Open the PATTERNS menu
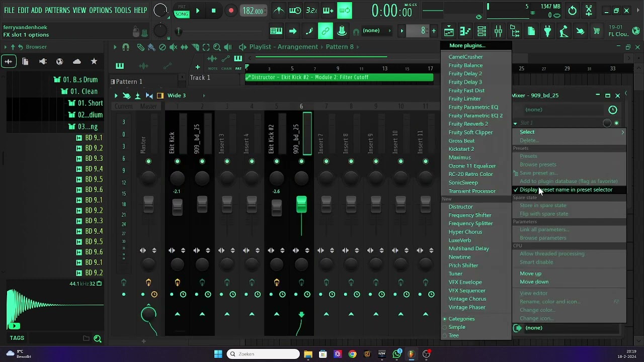This screenshot has width=644, height=362. tap(57, 10)
